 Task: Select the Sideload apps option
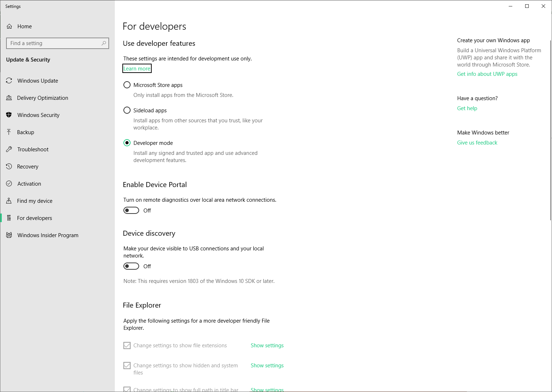tap(127, 111)
